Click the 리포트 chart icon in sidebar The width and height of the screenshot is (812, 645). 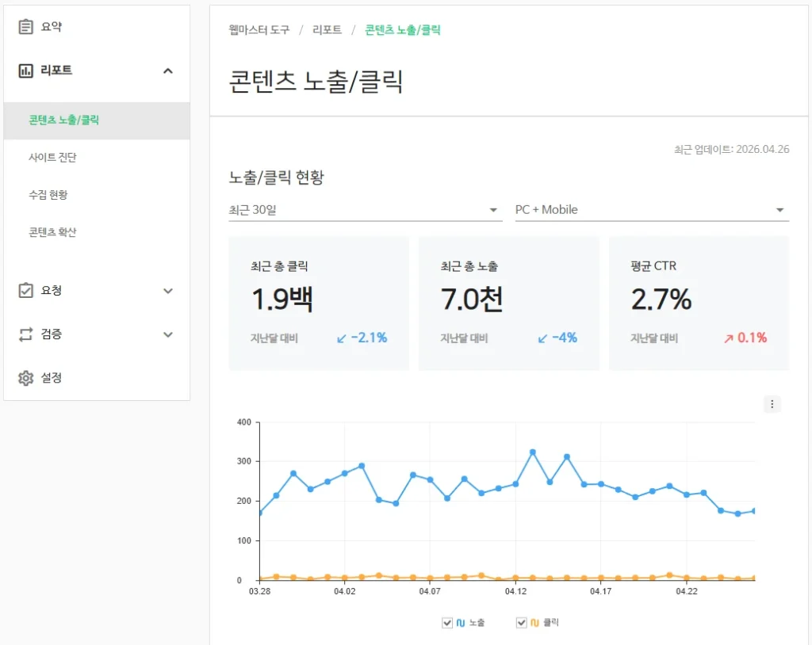[26, 71]
